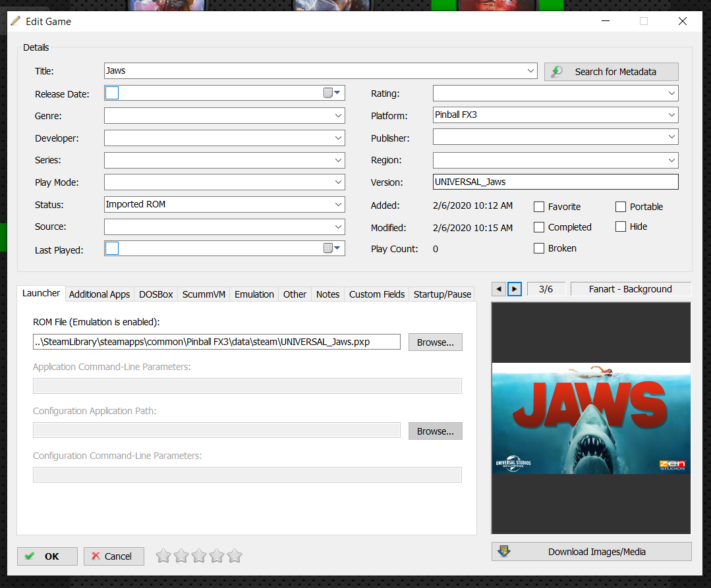Viewport: 711px width, 588px height.
Task: Open the Last Played calendar picker
Action: 331,248
